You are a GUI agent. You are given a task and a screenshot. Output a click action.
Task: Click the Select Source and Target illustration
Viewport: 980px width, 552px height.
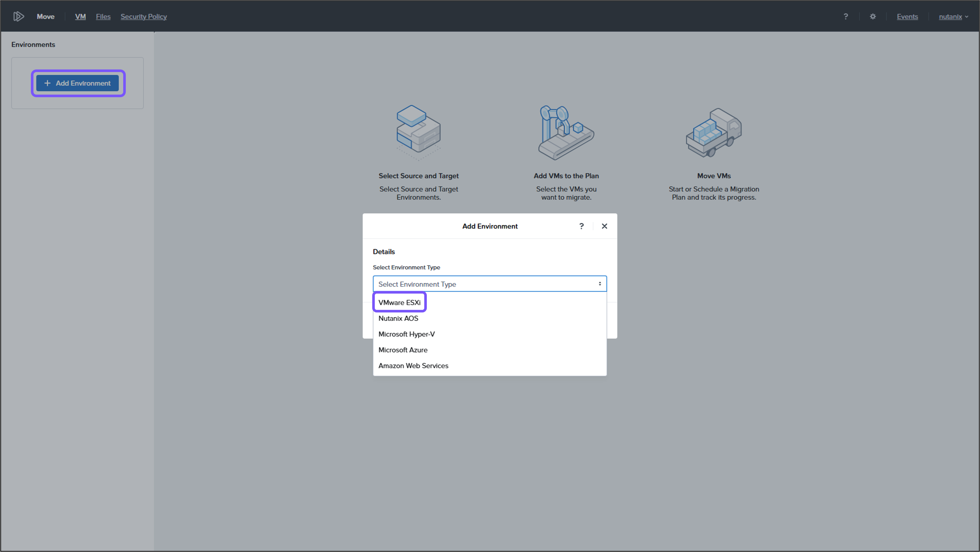pyautogui.click(x=419, y=131)
